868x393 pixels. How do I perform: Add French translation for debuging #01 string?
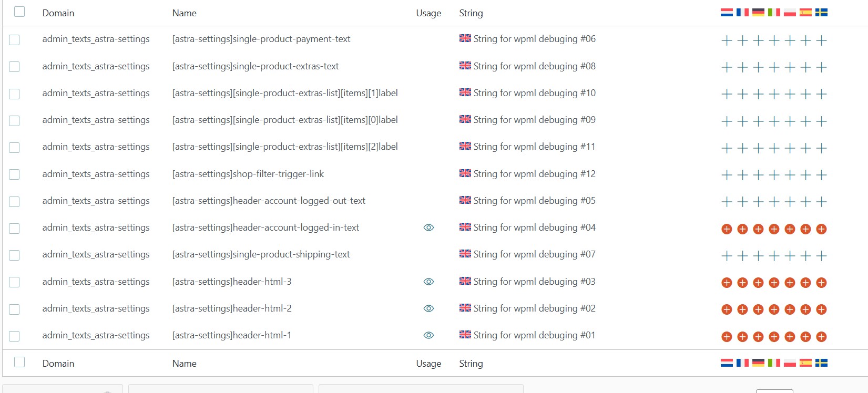[742, 337]
